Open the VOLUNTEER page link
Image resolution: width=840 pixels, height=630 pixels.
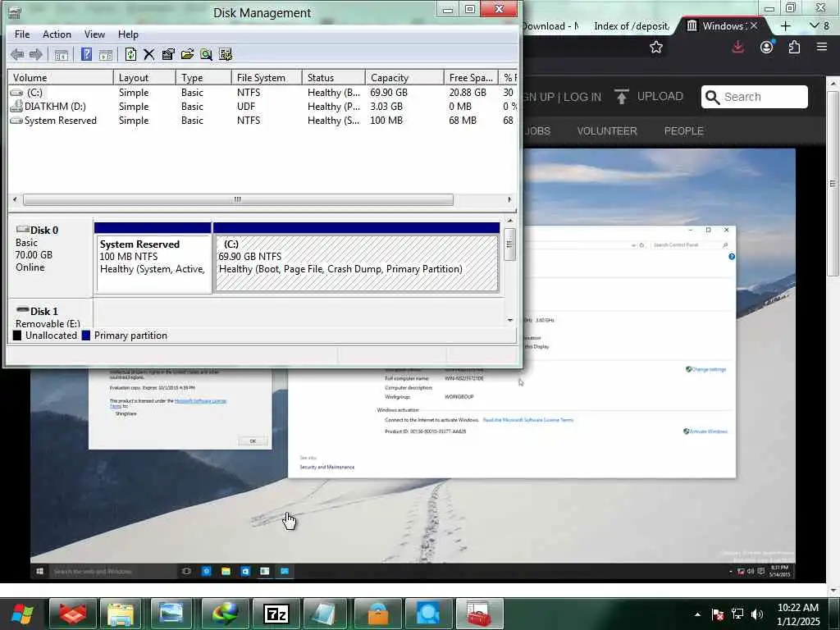coord(607,131)
